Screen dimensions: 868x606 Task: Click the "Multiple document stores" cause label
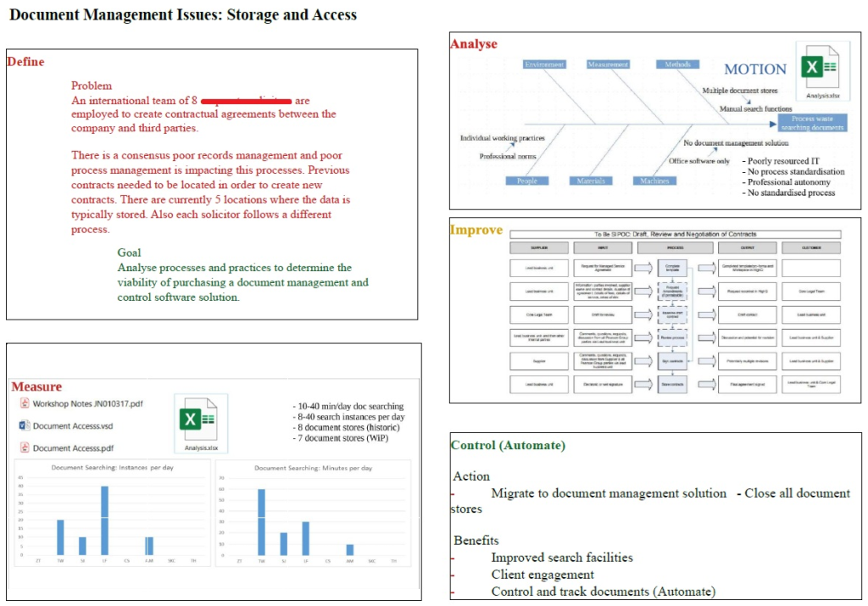coord(739,91)
